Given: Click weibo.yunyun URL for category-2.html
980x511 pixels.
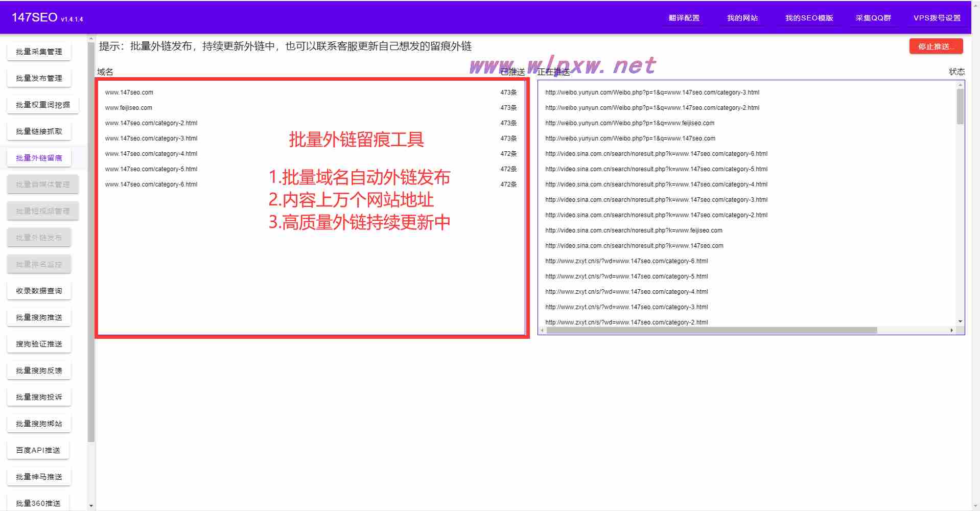Looking at the screenshot, I should (x=652, y=108).
